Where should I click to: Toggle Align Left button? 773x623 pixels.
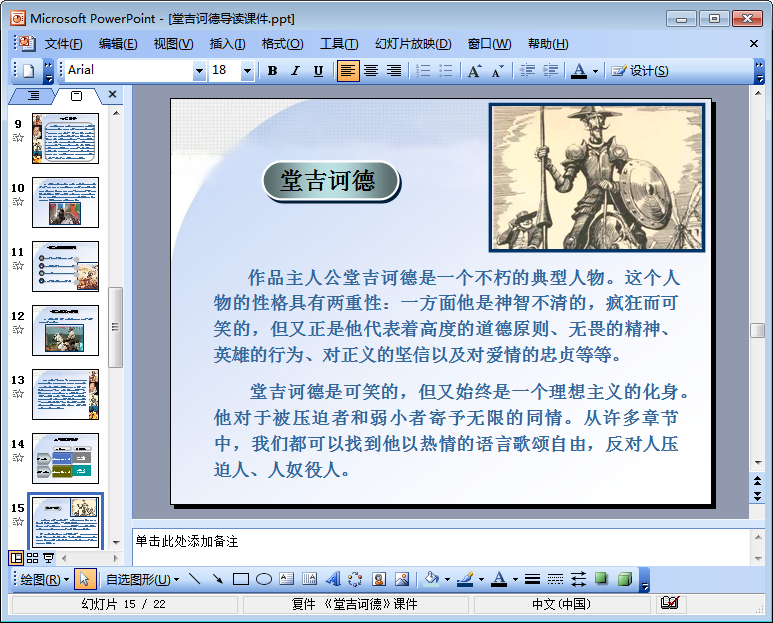coord(348,71)
